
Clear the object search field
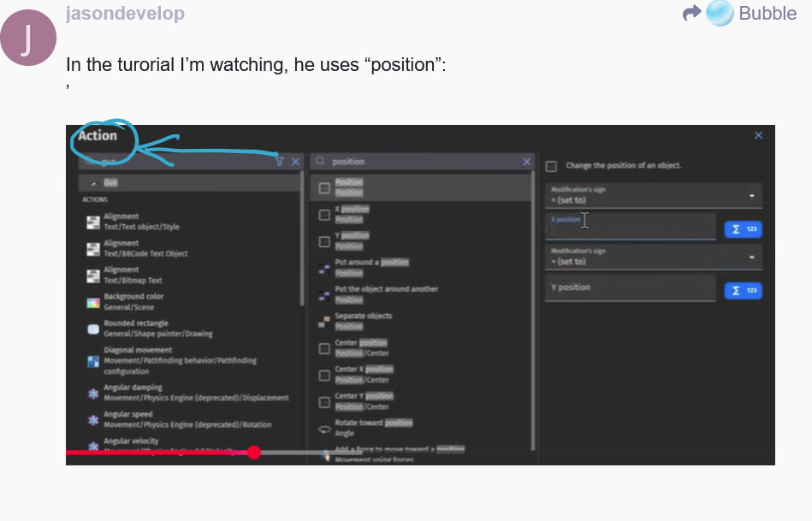[x=295, y=161]
